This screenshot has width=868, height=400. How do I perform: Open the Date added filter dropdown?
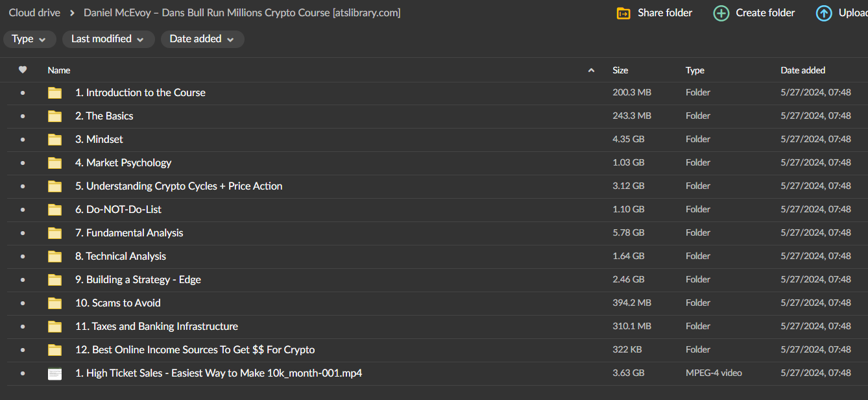pyautogui.click(x=202, y=39)
